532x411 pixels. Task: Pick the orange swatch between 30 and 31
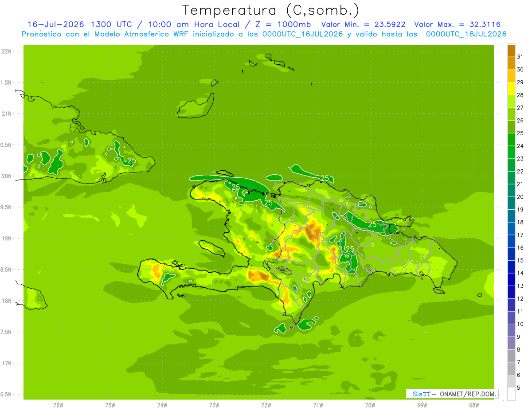point(511,63)
